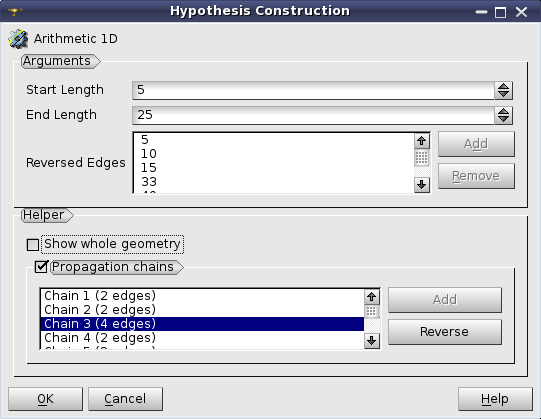The image size is (541, 419).
Task: Uncheck the Propagation chains checkbox
Action: tap(41, 267)
